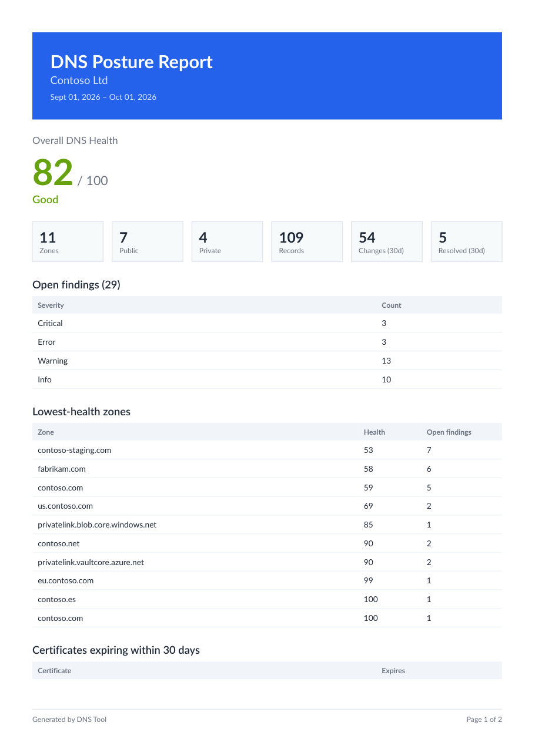Image resolution: width=535 pixels, height=756 pixels.
Task: Click health value 90 in the contoso.net row
Action: tap(369, 543)
